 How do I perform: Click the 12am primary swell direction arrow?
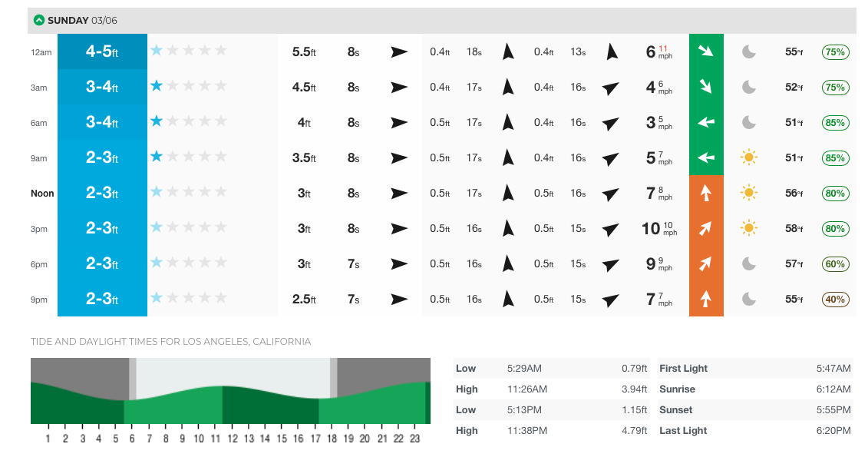point(399,51)
